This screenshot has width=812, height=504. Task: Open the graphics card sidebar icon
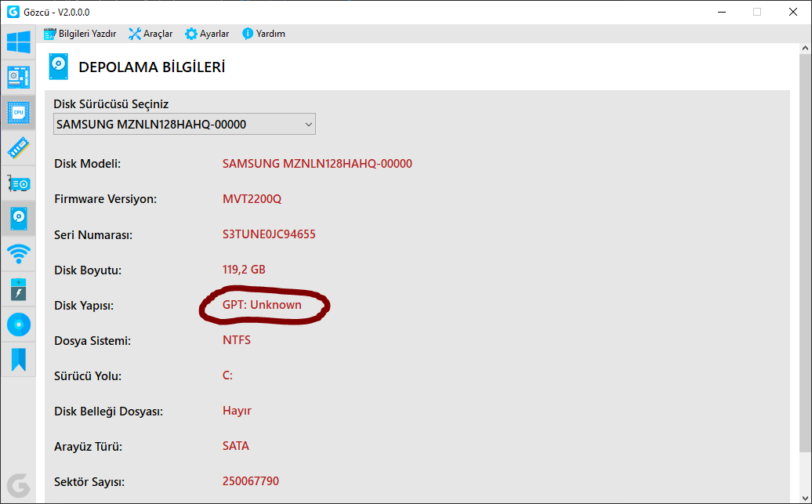click(19, 183)
